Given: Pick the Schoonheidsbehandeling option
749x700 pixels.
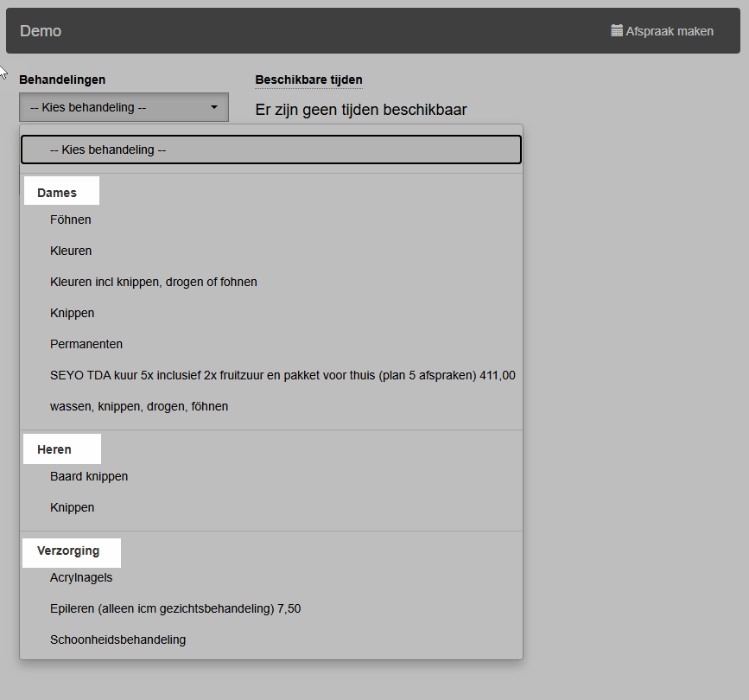Looking at the screenshot, I should pos(117,640).
